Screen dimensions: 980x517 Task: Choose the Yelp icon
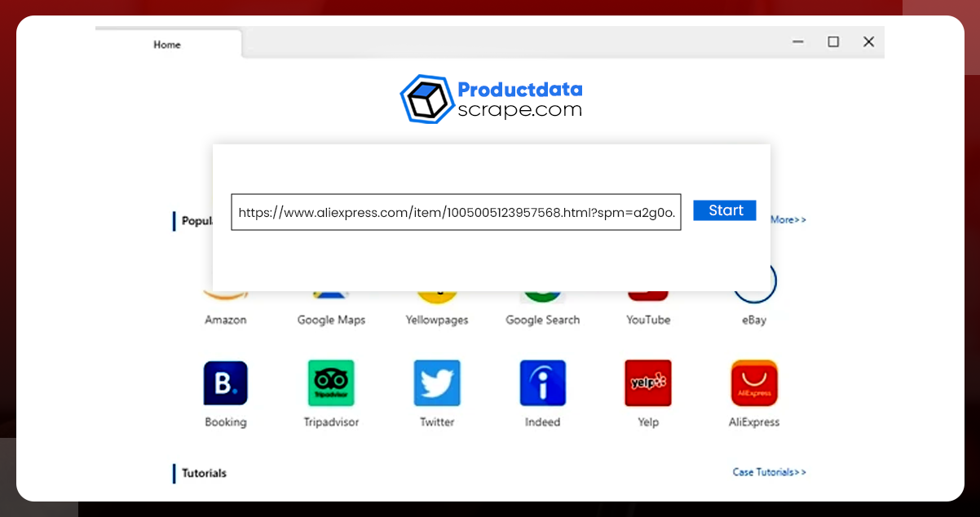tap(648, 383)
